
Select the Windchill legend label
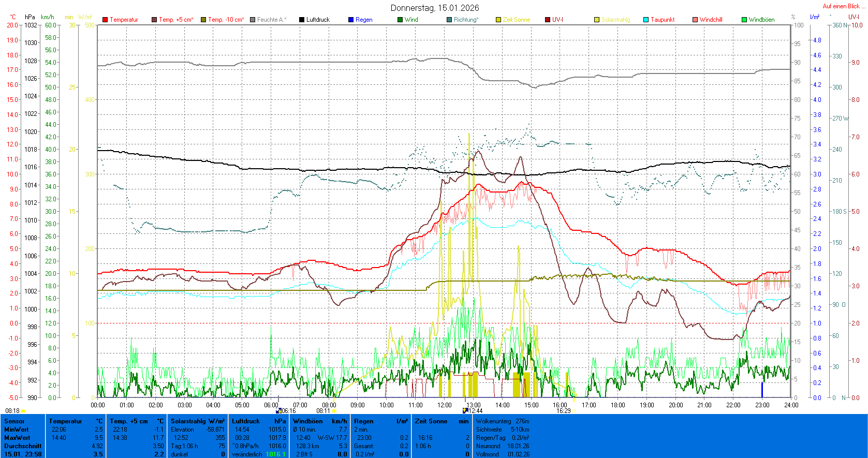tap(711, 20)
